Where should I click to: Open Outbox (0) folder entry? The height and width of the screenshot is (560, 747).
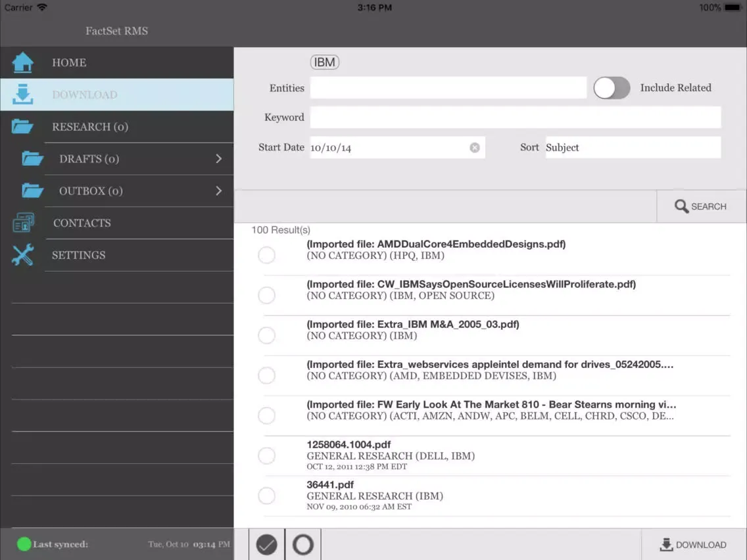117,191
